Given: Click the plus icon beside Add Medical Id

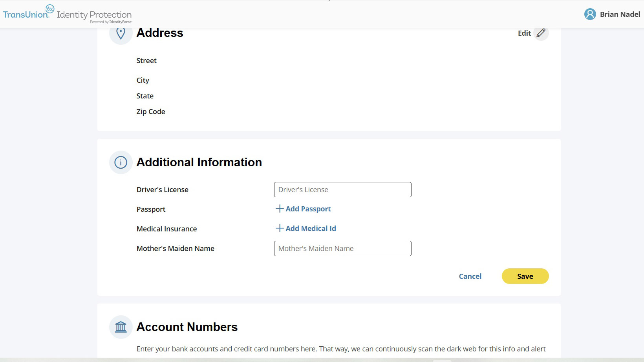Looking at the screenshot, I should coord(280,228).
